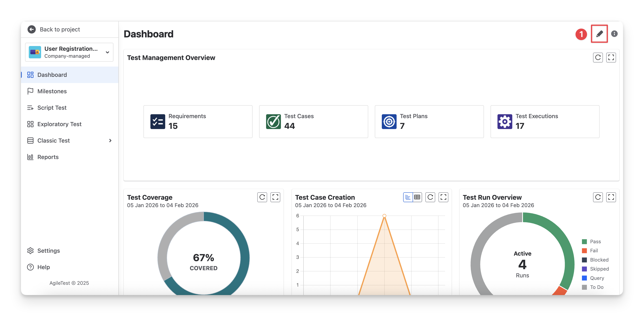
Task: Refresh the Test Case Creation chart
Action: (430, 197)
